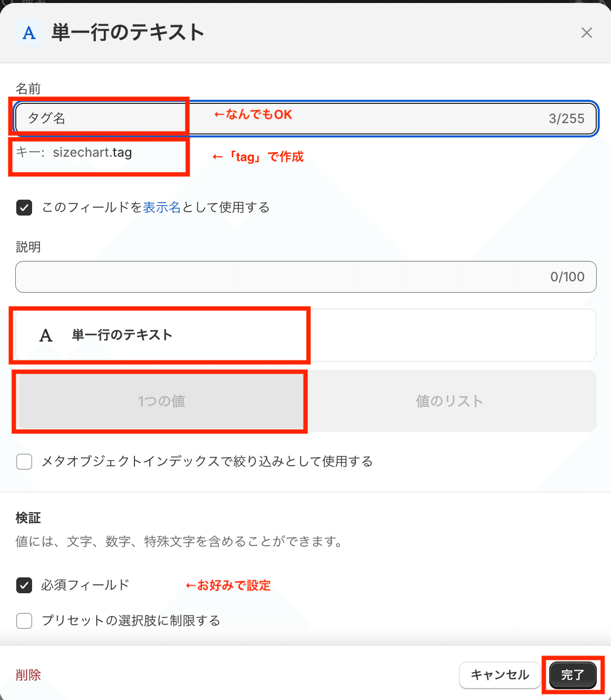Click the 検証 section heading
611x700 pixels.
point(29,518)
